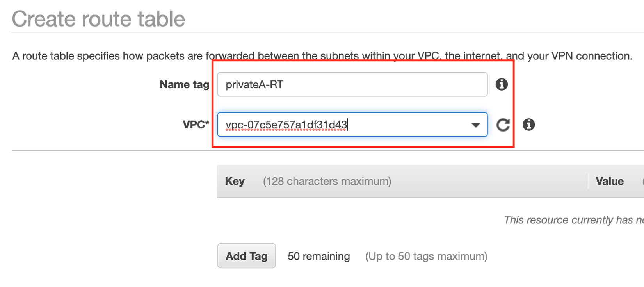This screenshot has height=287, width=644.
Task: Click the info icon after the VPC refresh icon
Action: 528,125
